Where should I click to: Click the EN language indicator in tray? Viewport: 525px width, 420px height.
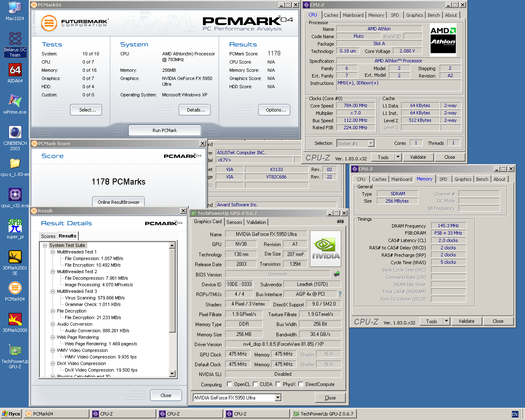tap(515, 414)
